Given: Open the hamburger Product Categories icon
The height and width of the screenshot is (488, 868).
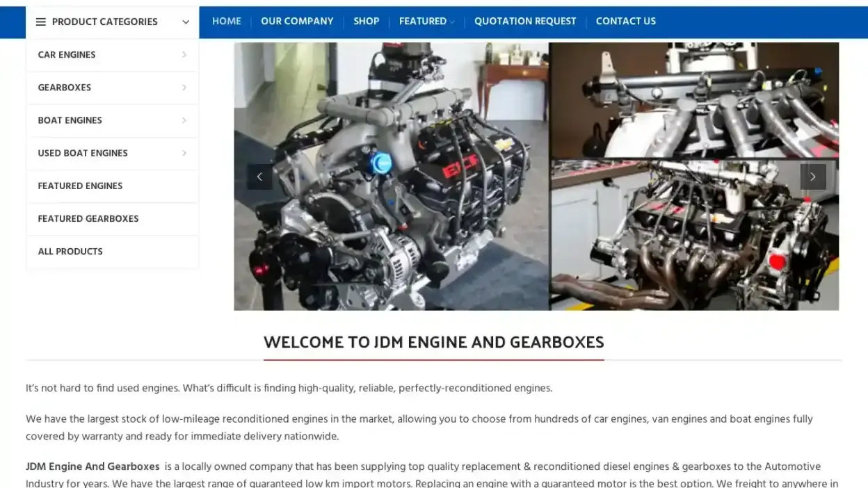Looking at the screenshot, I should (x=41, y=22).
